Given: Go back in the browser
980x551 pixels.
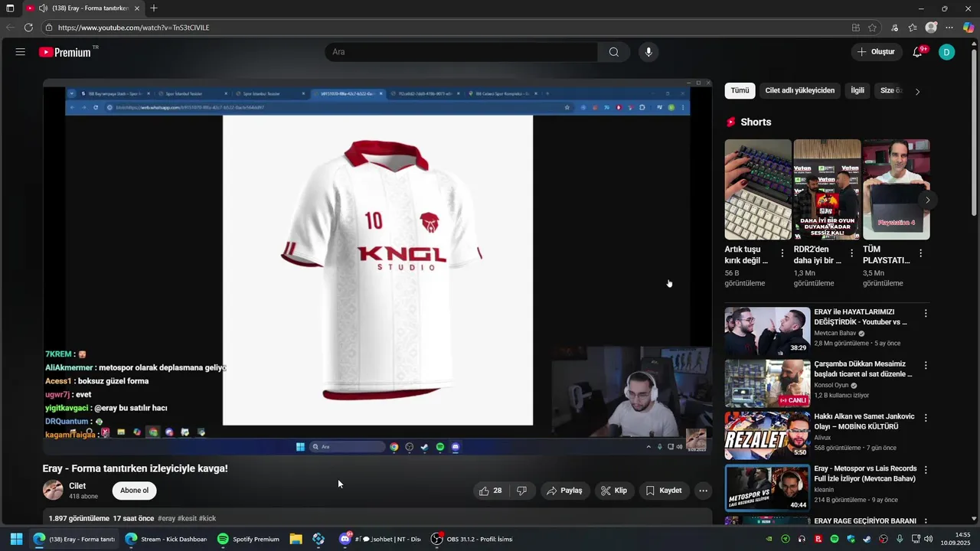Looking at the screenshot, I should click(x=10, y=28).
